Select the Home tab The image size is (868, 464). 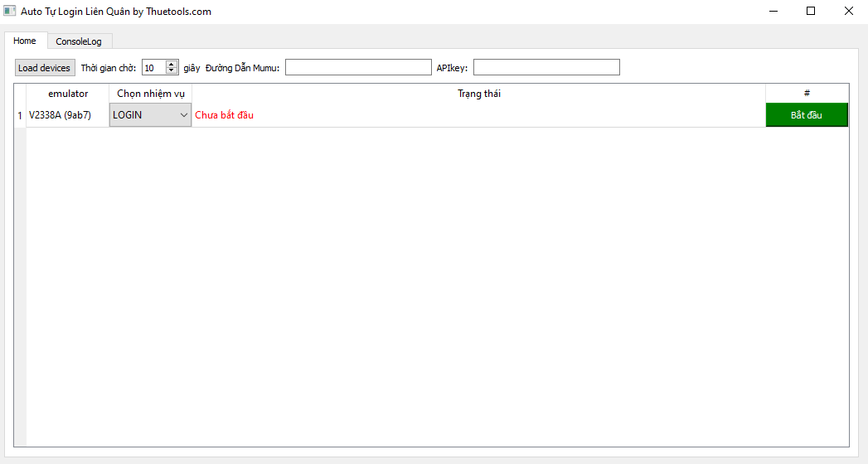[x=25, y=41]
